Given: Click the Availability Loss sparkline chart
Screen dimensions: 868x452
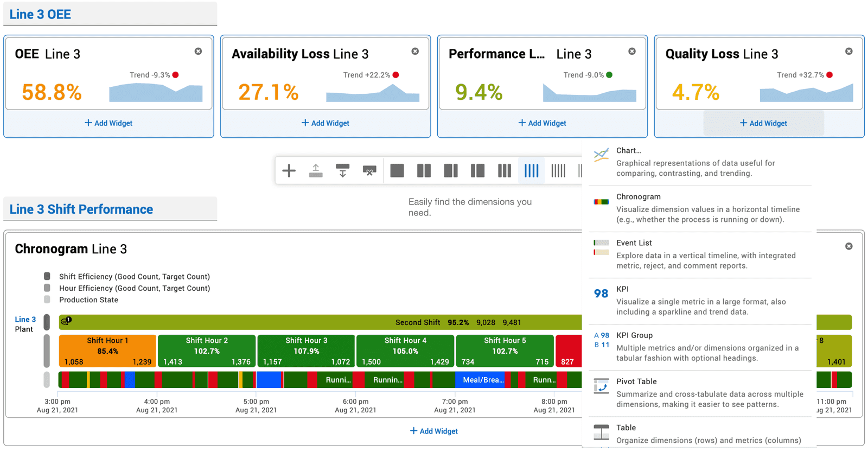Looking at the screenshot, I should click(373, 93).
